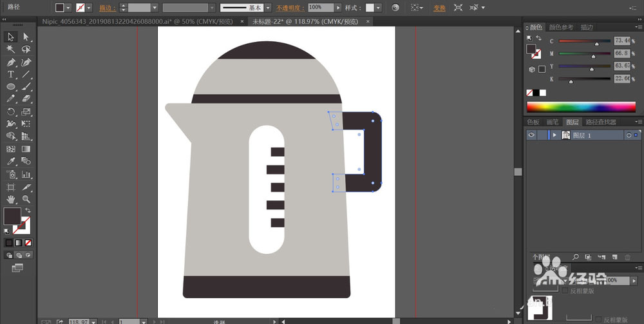Click the 变换 transform link
This screenshot has height=324, width=644.
click(x=439, y=8)
